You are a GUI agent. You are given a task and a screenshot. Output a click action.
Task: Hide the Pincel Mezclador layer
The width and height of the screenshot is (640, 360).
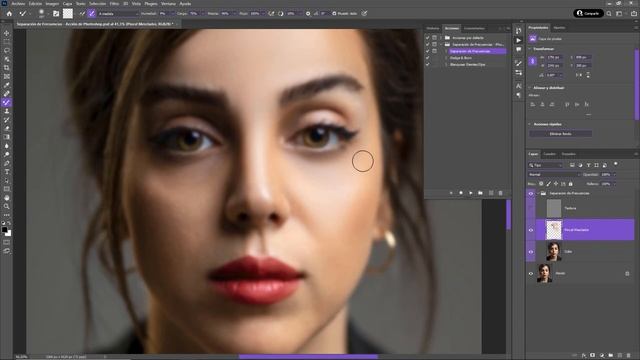pos(531,230)
